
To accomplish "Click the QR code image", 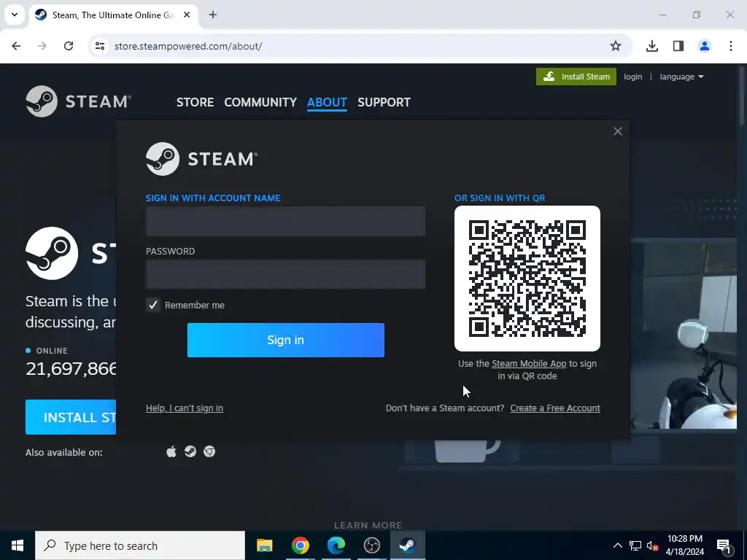I will pyautogui.click(x=527, y=279).
